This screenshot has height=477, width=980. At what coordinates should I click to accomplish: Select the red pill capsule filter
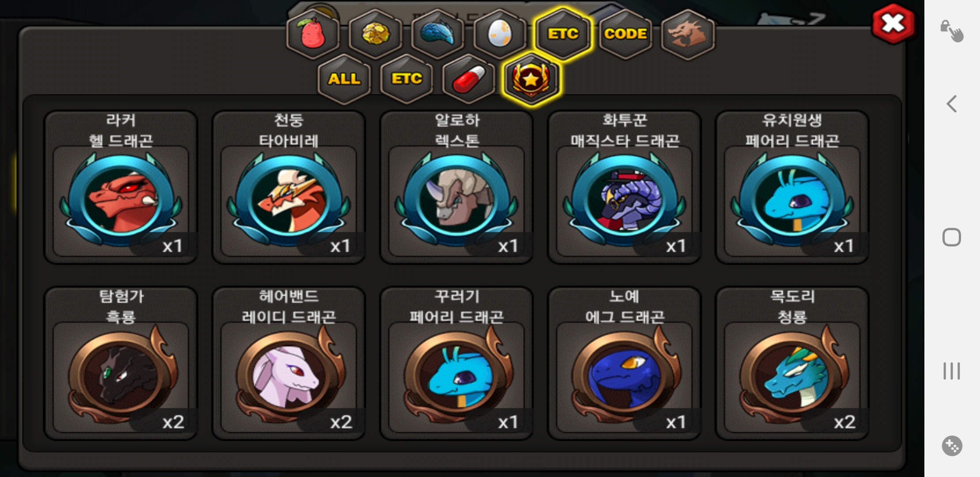pyautogui.click(x=469, y=79)
